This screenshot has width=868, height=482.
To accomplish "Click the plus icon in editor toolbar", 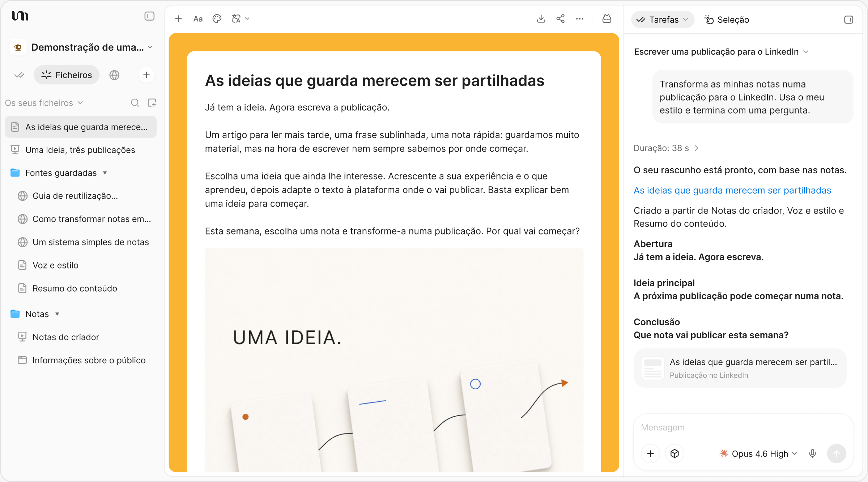I will coord(178,19).
